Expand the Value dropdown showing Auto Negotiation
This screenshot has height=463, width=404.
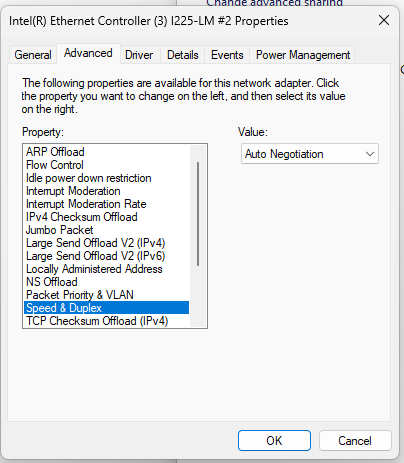point(310,154)
